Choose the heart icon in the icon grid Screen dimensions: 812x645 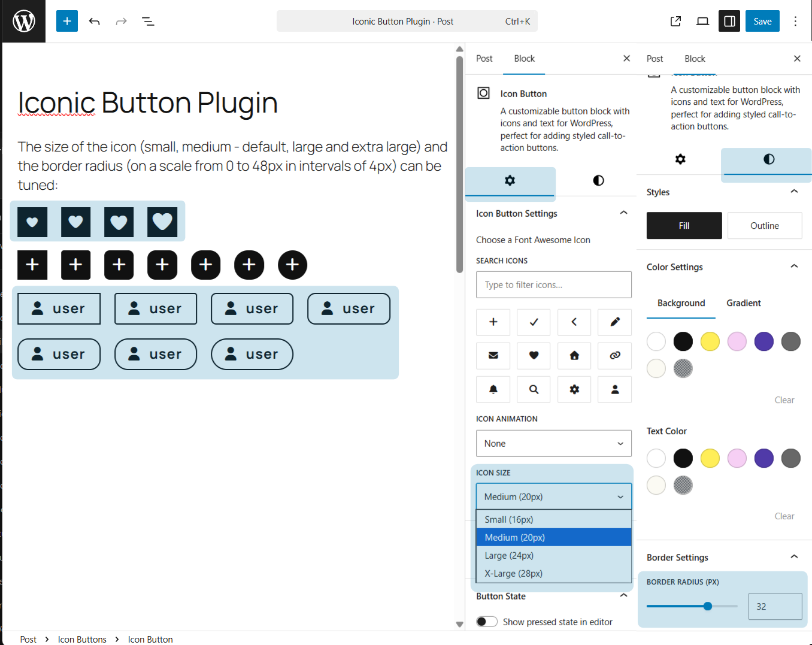[x=534, y=356]
